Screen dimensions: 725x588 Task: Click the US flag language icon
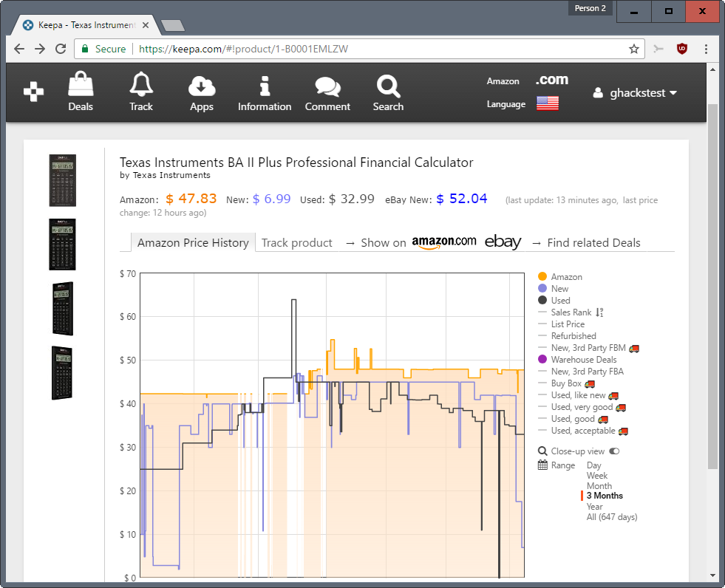point(548,103)
